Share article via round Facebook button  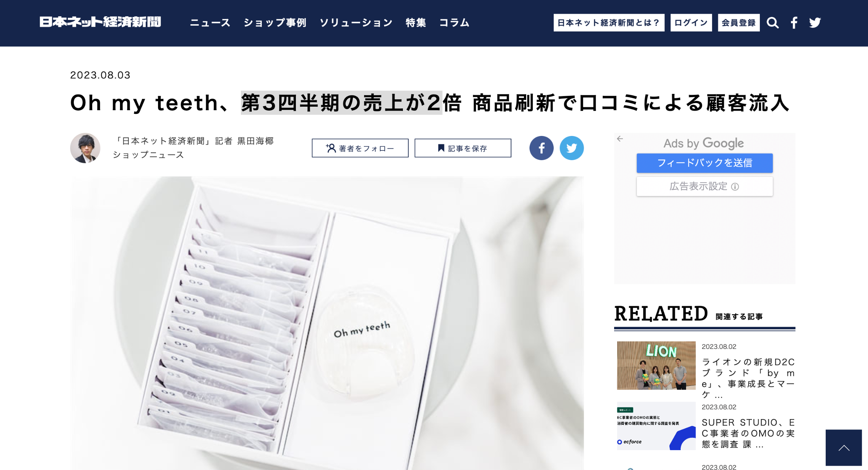click(x=541, y=148)
